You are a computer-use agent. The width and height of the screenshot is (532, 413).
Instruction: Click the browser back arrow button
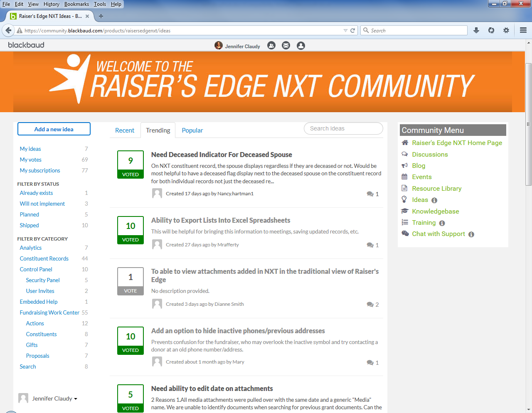tap(8, 30)
